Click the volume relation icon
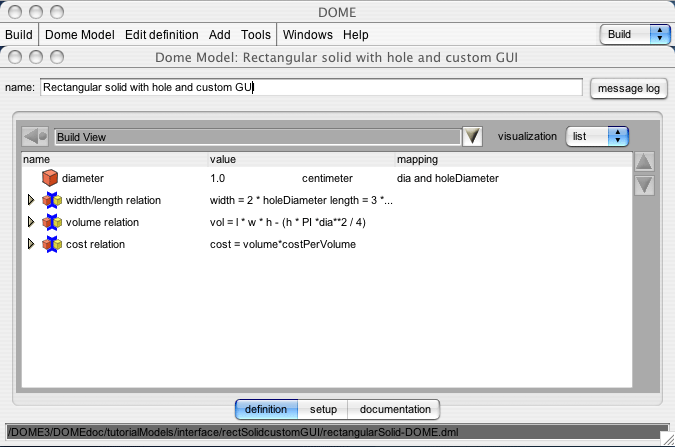 52,222
